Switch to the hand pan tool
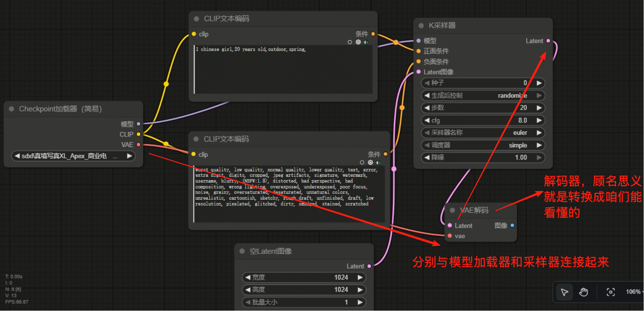644x311 pixels. pos(584,292)
